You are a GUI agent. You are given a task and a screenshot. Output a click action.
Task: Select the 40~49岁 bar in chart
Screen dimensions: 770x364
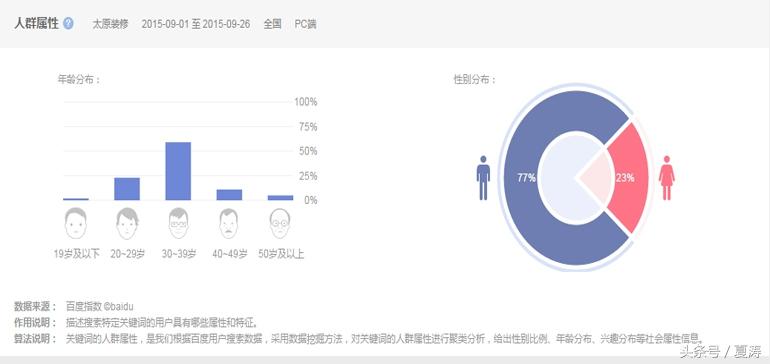pos(229,195)
